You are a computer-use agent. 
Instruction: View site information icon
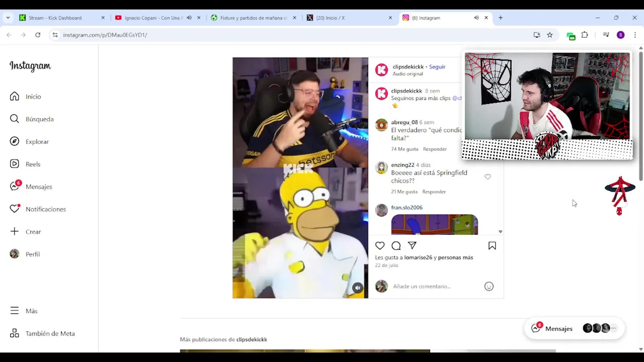pyautogui.click(x=55, y=35)
